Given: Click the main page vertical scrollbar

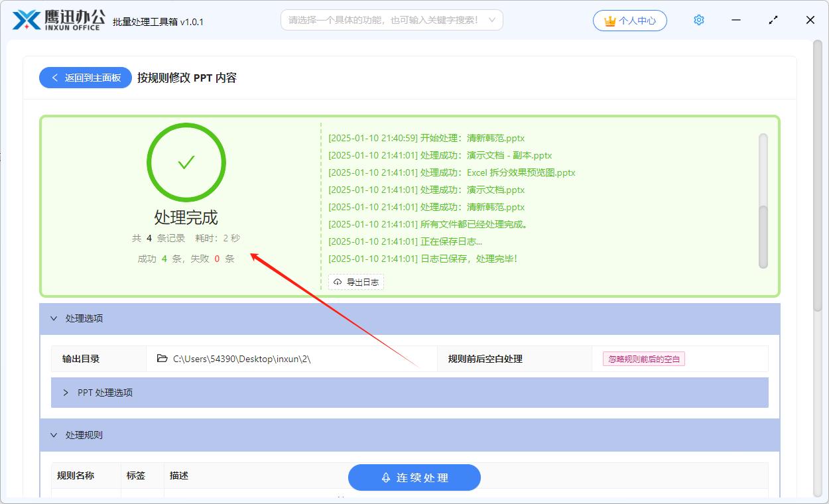Looking at the screenshot, I should click(x=818, y=172).
